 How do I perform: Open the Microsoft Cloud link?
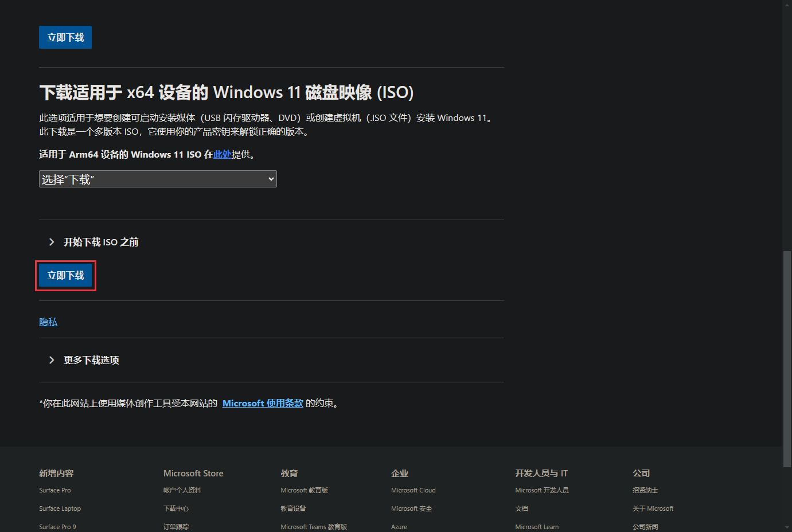coord(413,490)
